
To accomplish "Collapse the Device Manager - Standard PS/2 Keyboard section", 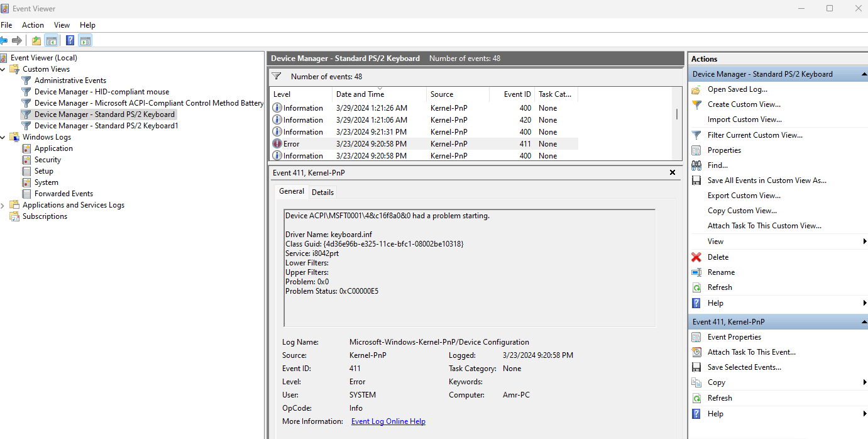I will coord(864,74).
